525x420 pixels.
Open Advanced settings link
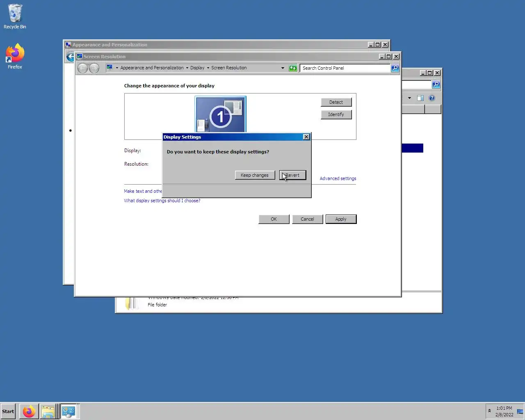338,178
